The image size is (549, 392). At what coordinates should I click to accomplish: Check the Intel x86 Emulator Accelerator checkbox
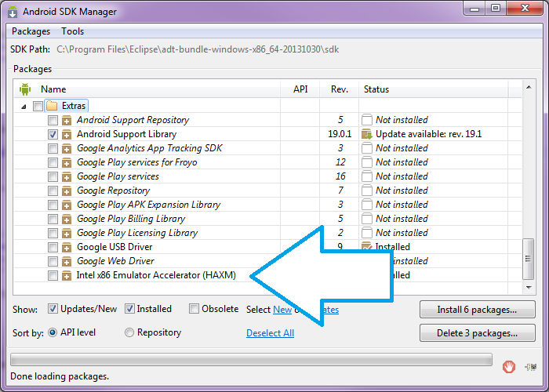(x=53, y=275)
